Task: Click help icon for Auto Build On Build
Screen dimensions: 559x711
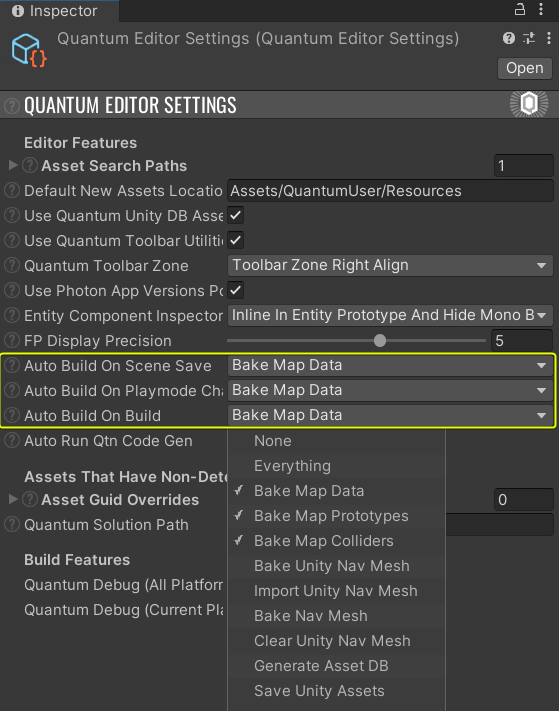Action: (12, 415)
